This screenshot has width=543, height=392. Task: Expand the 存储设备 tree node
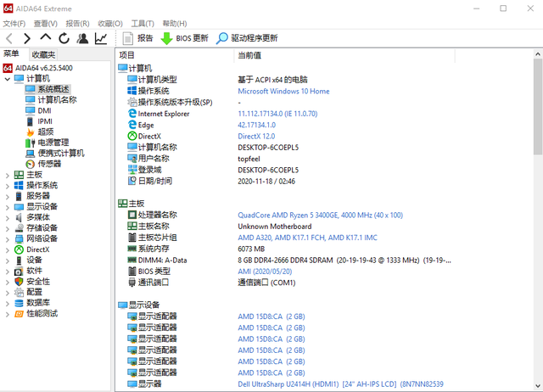coord(8,229)
